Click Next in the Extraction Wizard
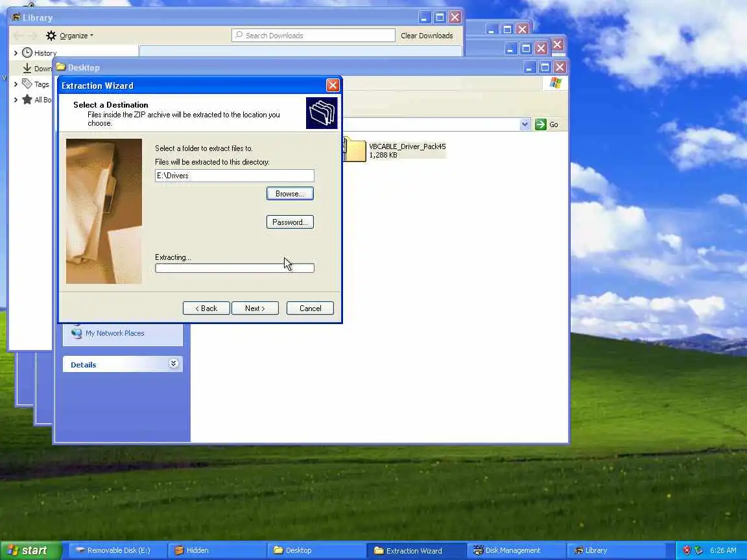 (255, 309)
